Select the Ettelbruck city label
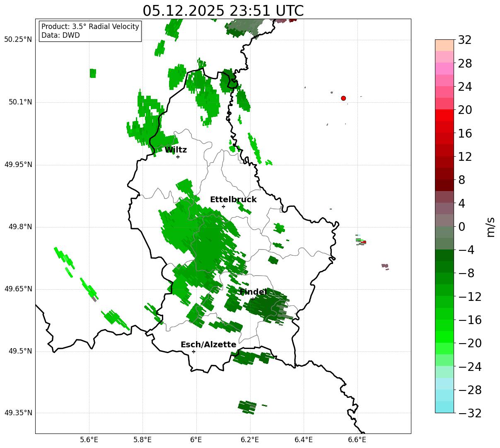The image size is (500, 448). (233, 200)
